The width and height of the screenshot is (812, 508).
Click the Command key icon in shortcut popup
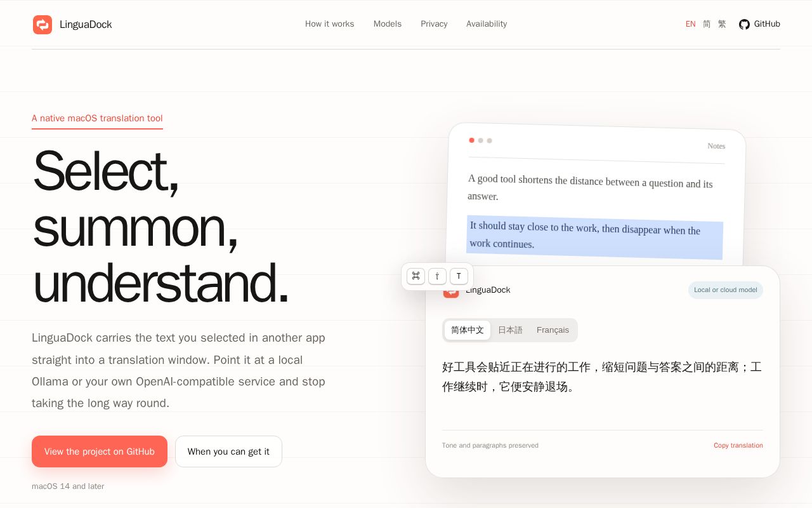point(416,276)
